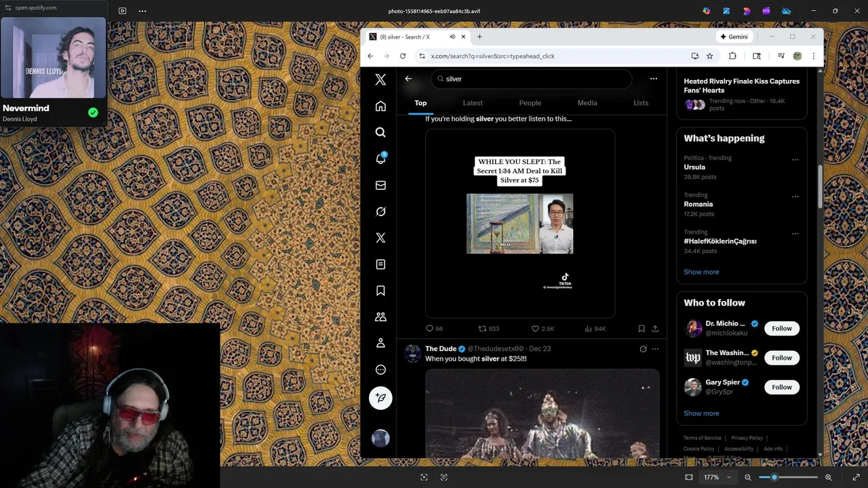Open the Premium X icon in sidebar
The width and height of the screenshot is (868, 488).
[380, 238]
